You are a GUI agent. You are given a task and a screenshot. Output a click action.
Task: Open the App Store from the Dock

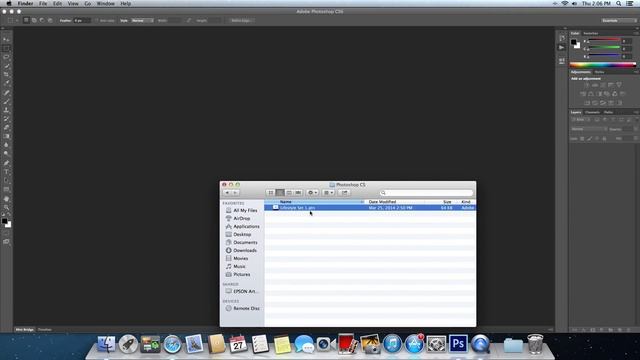point(414,344)
